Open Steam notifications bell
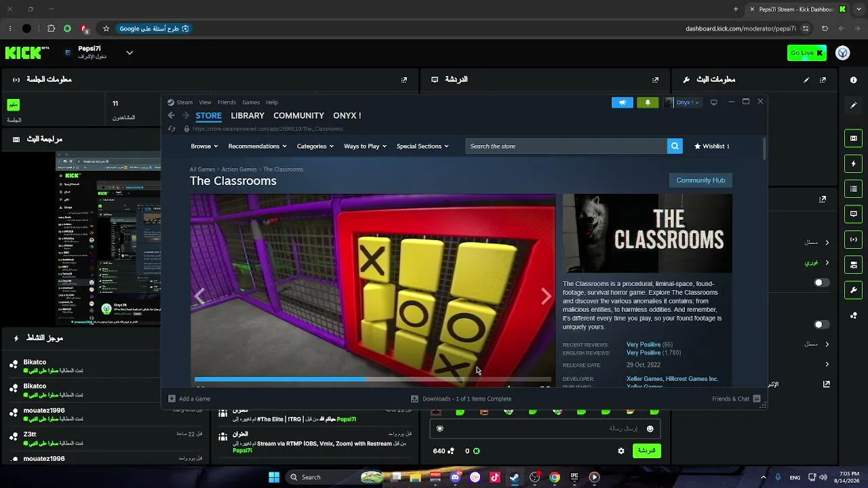Screen dimensions: 868x488 pos(648,102)
